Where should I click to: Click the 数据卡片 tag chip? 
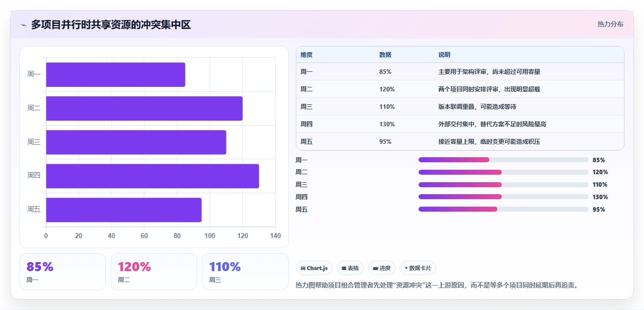pyautogui.click(x=418, y=268)
